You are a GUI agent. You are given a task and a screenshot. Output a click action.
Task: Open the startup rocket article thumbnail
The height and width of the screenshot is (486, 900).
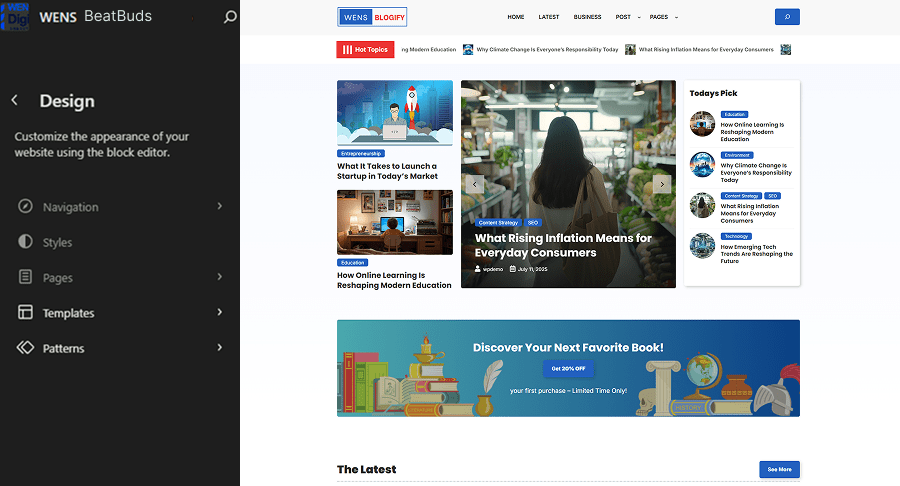[394, 112]
